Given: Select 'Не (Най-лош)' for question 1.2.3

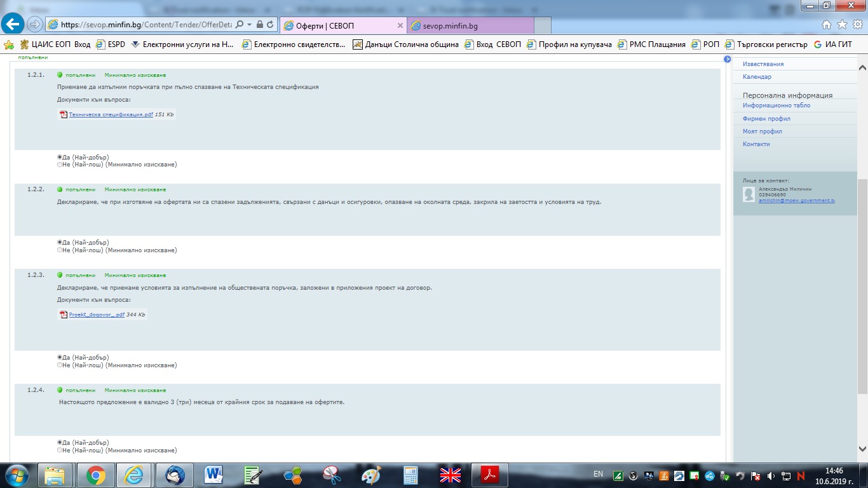Looking at the screenshot, I should point(60,365).
